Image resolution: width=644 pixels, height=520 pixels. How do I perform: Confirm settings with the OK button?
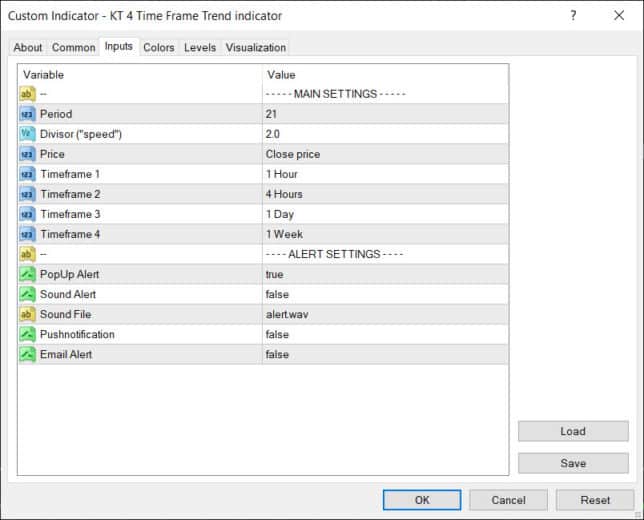click(x=422, y=500)
